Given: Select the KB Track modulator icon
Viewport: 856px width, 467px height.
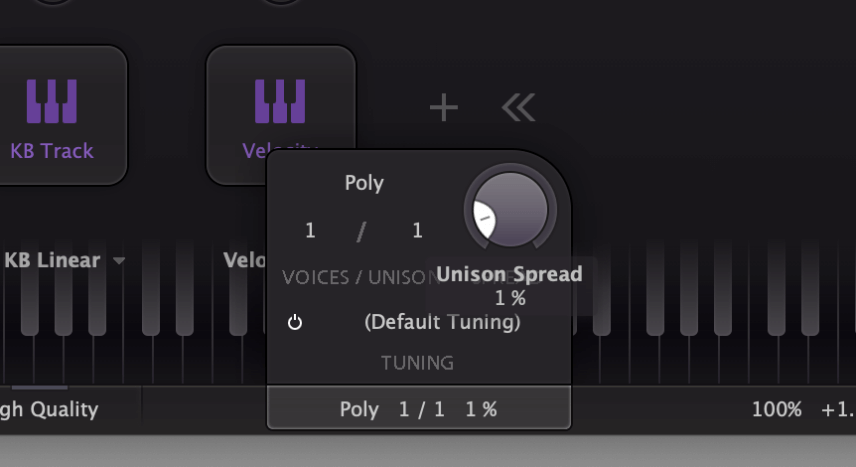Looking at the screenshot, I should 52,102.
